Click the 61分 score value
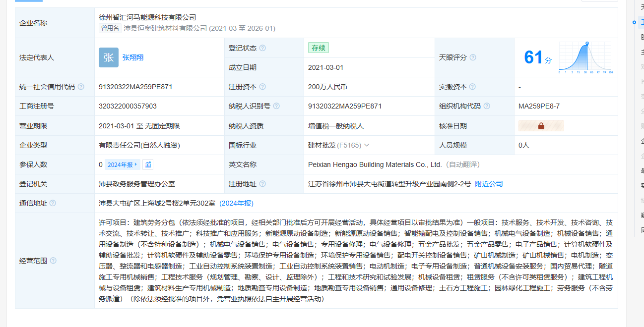Viewport: 644px width, 327px height. (537, 57)
